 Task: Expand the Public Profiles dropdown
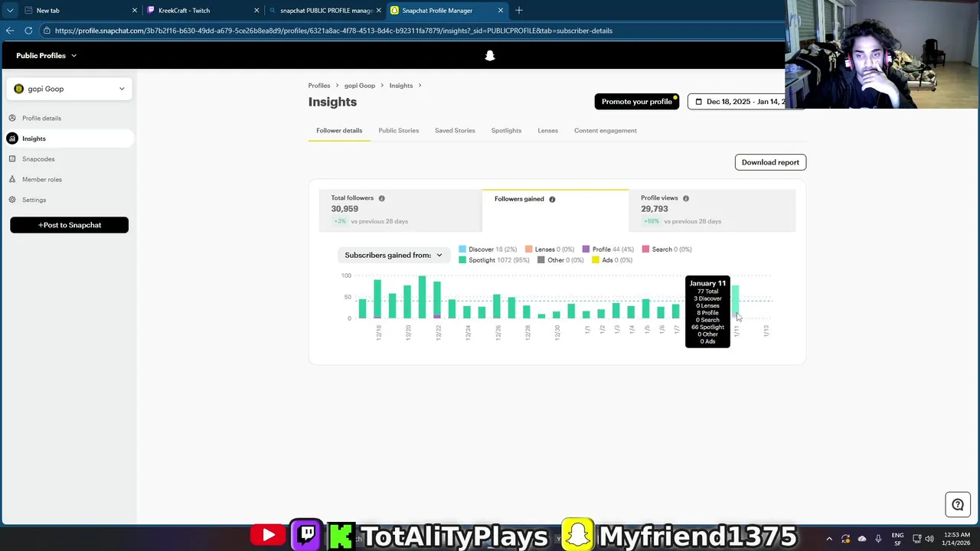click(x=47, y=56)
